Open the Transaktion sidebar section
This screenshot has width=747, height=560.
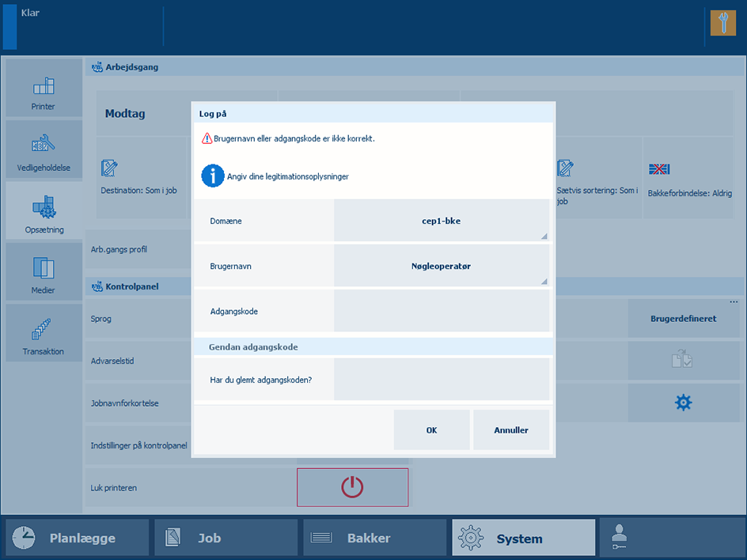(44, 333)
